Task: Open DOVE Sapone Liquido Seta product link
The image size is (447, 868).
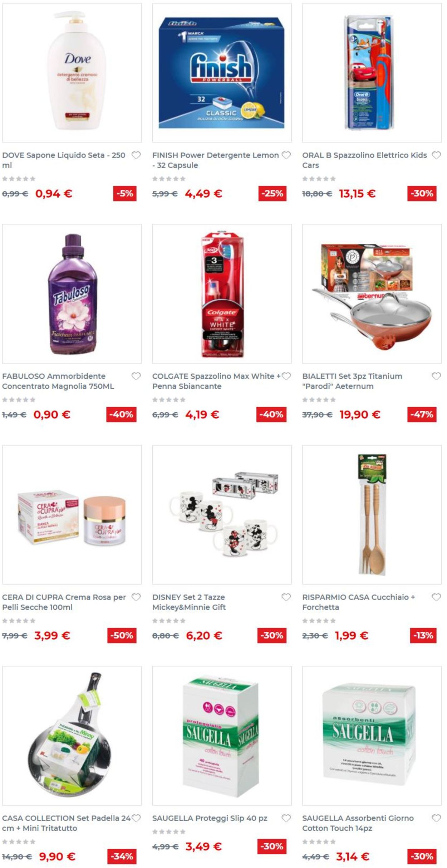Action: pyautogui.click(x=64, y=160)
